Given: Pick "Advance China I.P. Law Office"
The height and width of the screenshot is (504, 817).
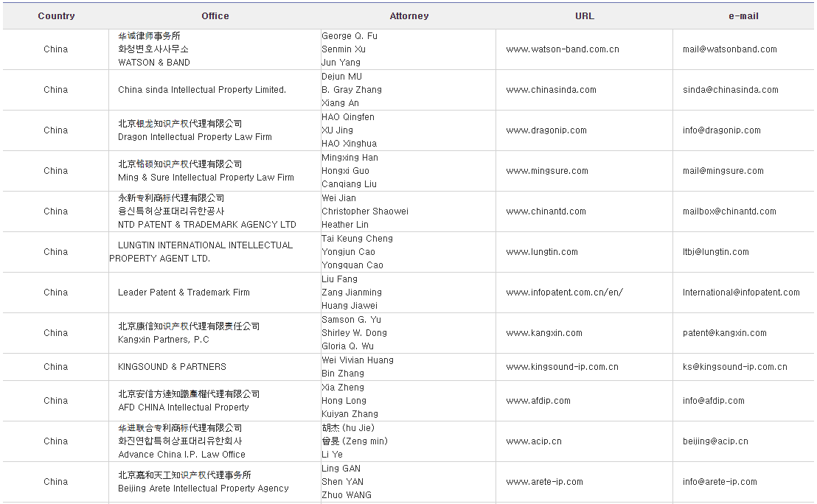Looking at the screenshot, I should click(x=182, y=455).
